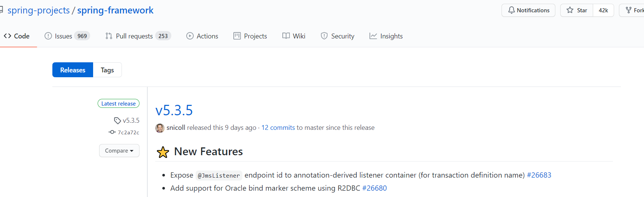Click the star icon in Star button
The width and height of the screenshot is (644, 197).
(570, 10)
